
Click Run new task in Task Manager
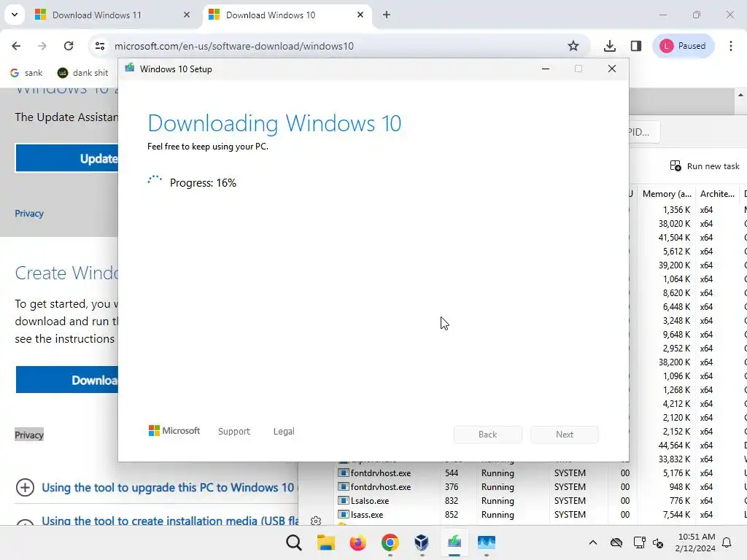(x=705, y=166)
